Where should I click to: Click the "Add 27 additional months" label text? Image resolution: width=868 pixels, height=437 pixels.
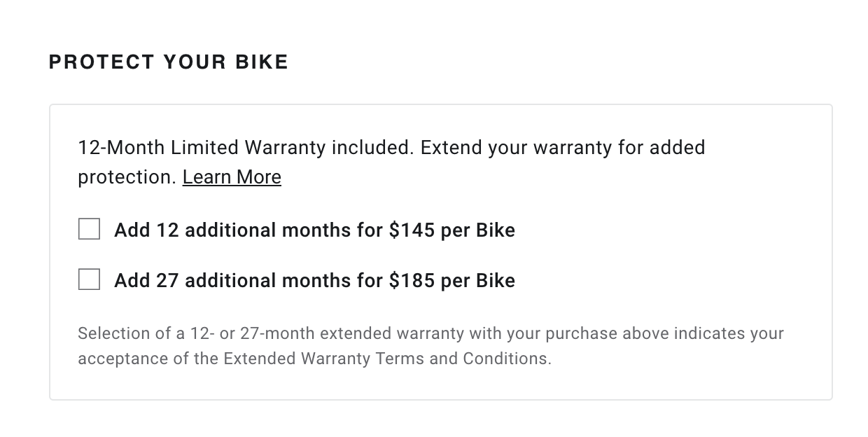tap(210, 280)
